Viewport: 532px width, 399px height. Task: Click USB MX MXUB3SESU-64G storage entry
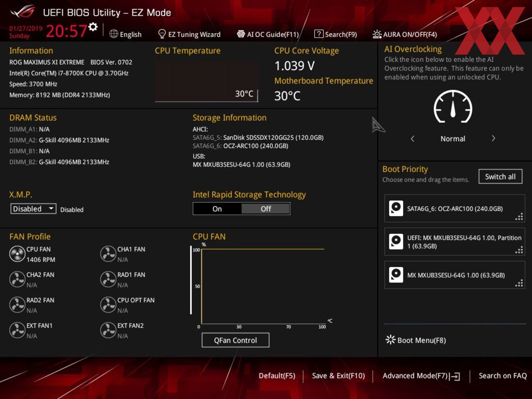click(241, 165)
